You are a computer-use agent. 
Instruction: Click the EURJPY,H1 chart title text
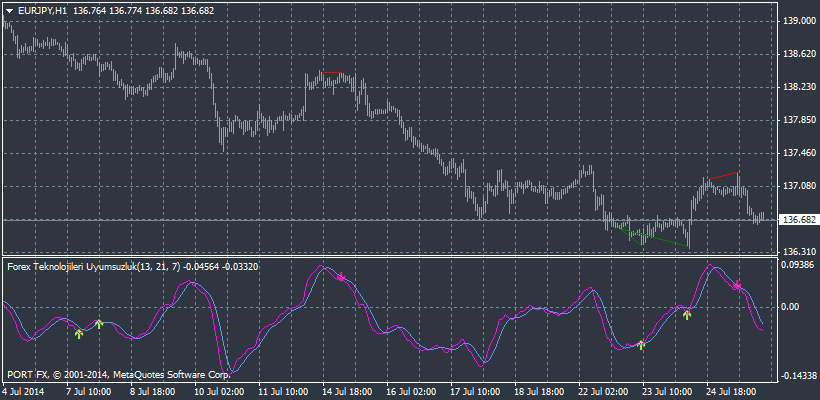point(42,10)
